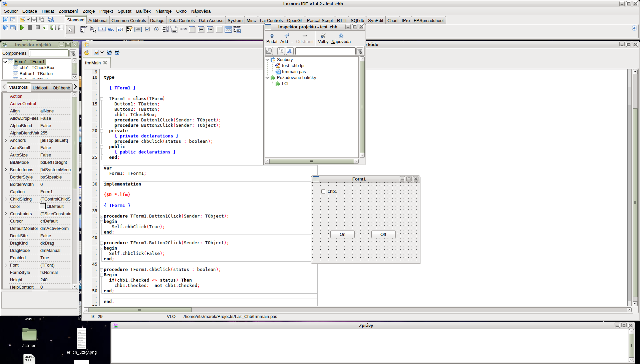The width and height of the screenshot is (640, 364).
Task: Select the TRadioButton component icon
Action: 156,29
